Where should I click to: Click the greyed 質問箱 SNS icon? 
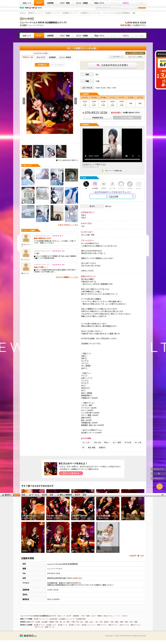click(104, 184)
